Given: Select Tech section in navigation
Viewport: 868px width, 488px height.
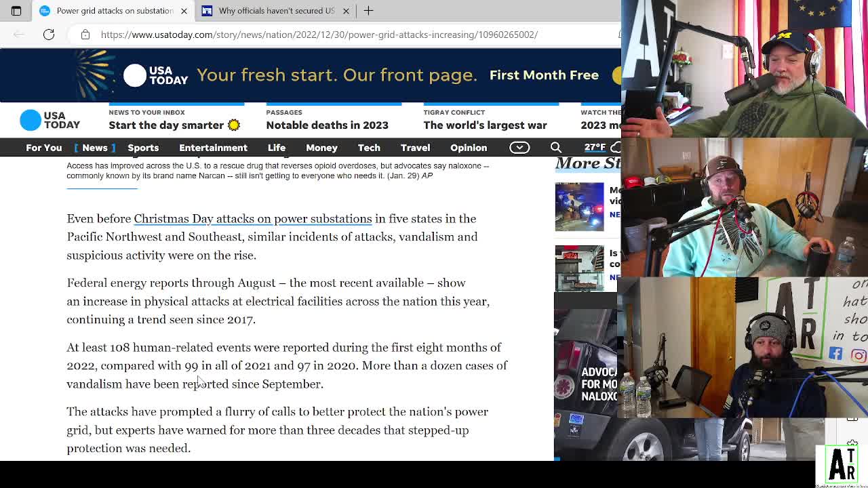Looking at the screenshot, I should point(369,148).
